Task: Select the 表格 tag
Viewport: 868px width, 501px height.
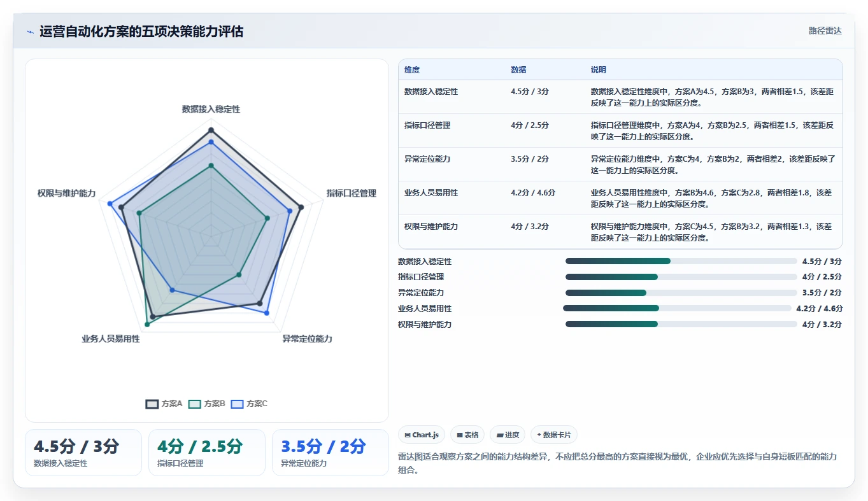Action: point(467,435)
